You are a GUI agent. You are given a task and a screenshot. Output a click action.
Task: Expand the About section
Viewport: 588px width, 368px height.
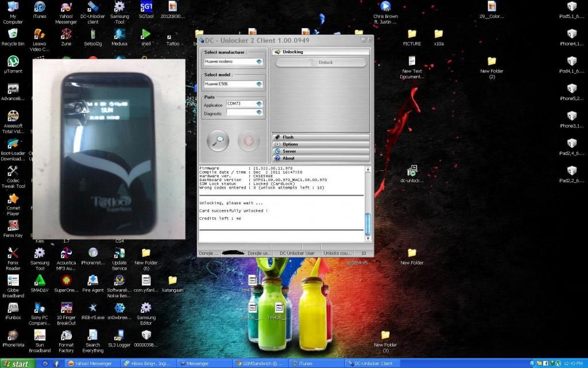(x=321, y=159)
